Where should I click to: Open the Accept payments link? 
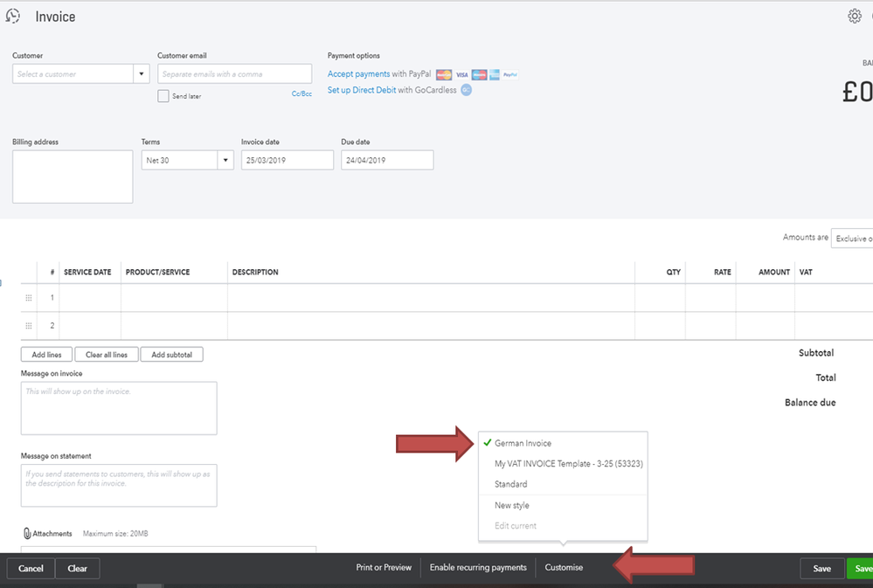pyautogui.click(x=358, y=74)
